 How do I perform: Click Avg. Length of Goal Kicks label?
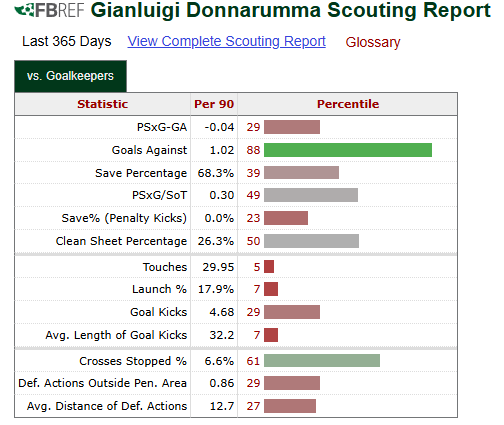116,335
